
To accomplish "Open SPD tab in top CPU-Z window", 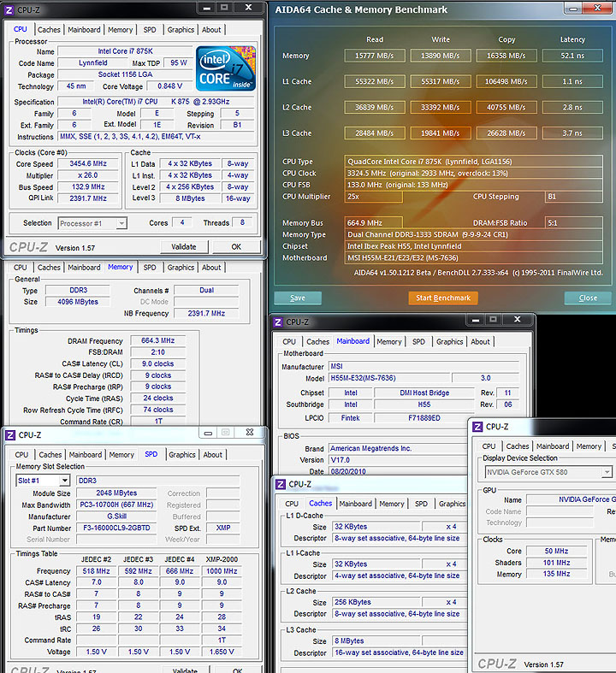I will [150, 30].
